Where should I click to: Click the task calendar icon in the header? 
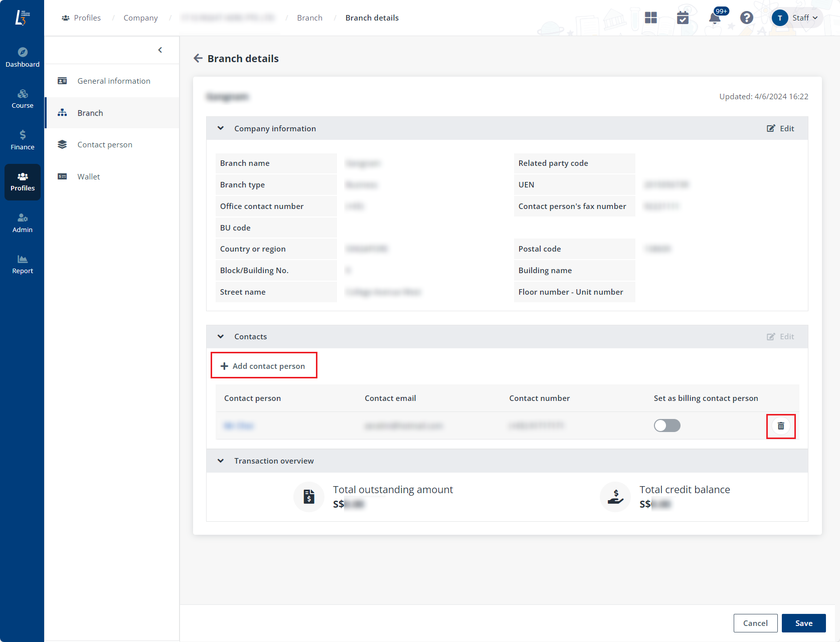pyautogui.click(x=683, y=18)
